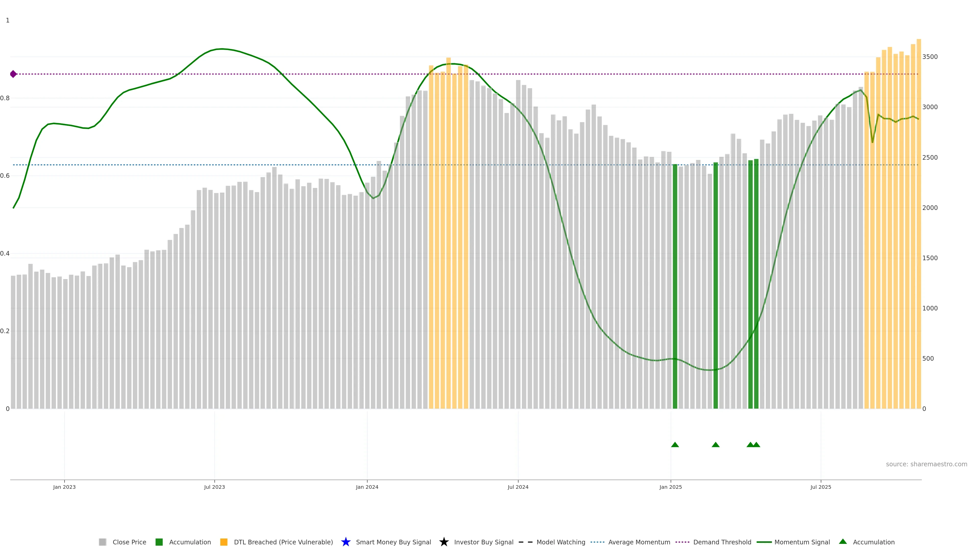
Task: Click the leftmost green triangle marker below chart
Action: 675,445
